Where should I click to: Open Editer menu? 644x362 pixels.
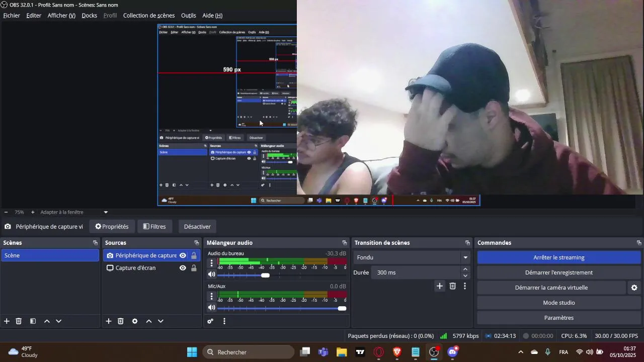point(34,16)
